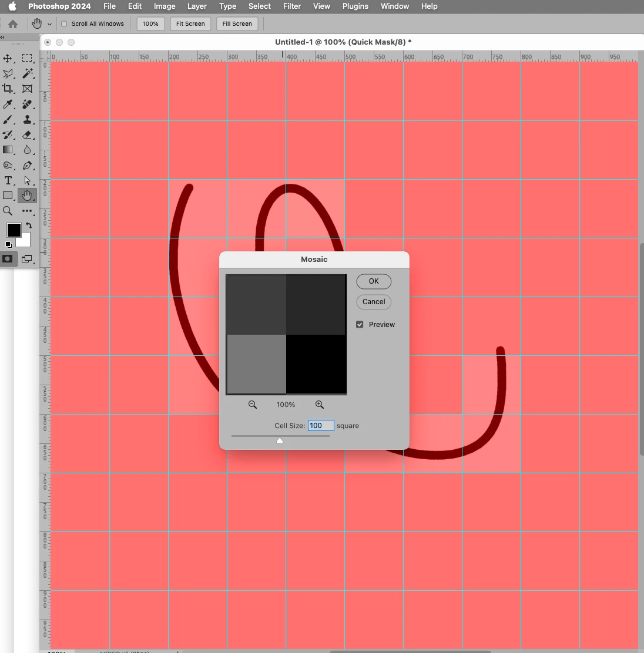Open the View menu
Screen dimensions: 644x653
pos(321,6)
